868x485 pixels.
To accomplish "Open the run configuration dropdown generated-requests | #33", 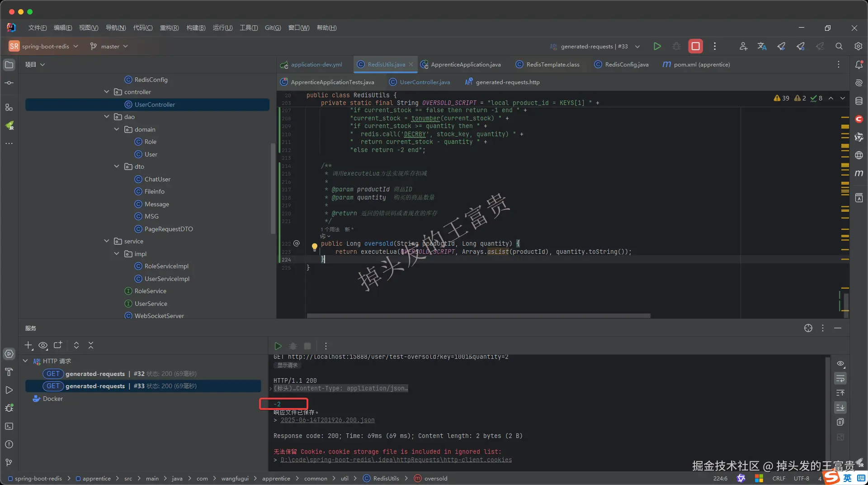I will coord(595,46).
